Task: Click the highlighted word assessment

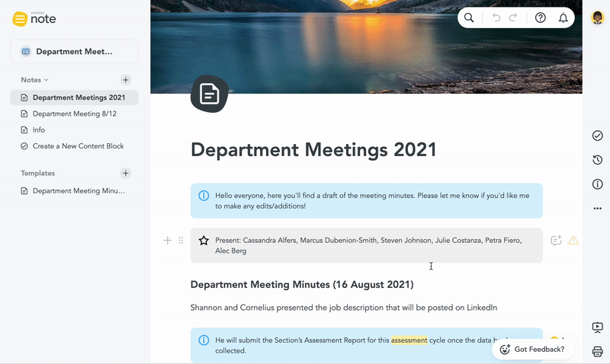Action: click(x=409, y=340)
